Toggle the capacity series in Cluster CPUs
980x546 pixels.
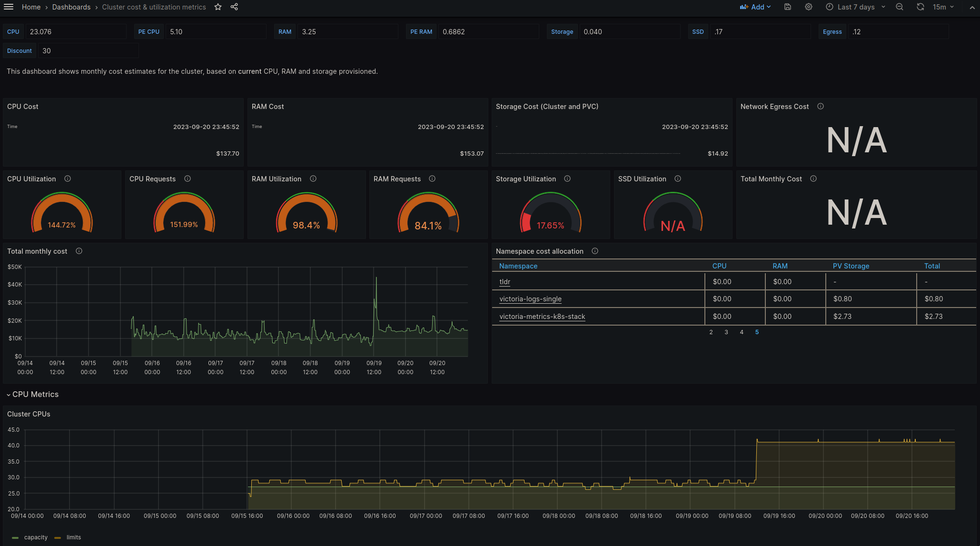(36, 537)
